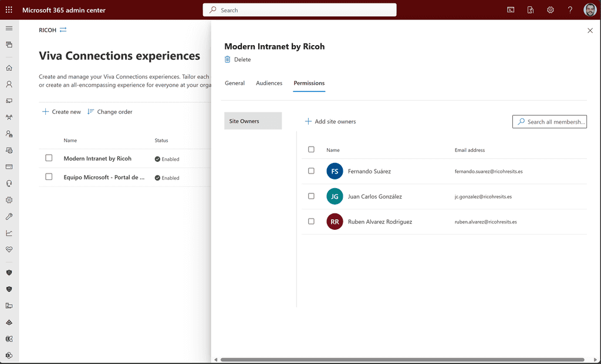Toggle the select-all checkbox in Name header
This screenshot has height=364, width=601.
[311, 149]
